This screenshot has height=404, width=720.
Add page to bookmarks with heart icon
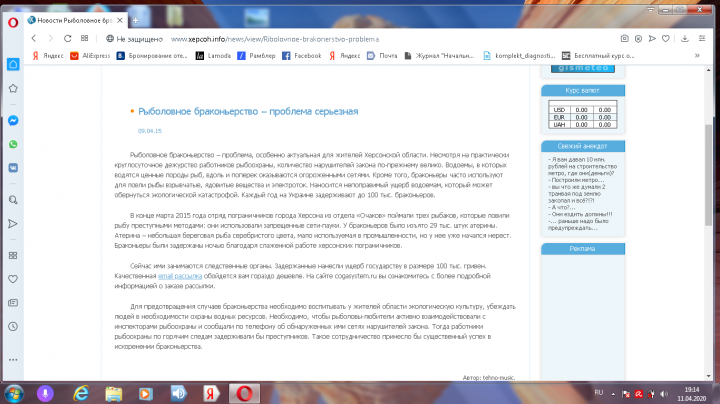666,39
